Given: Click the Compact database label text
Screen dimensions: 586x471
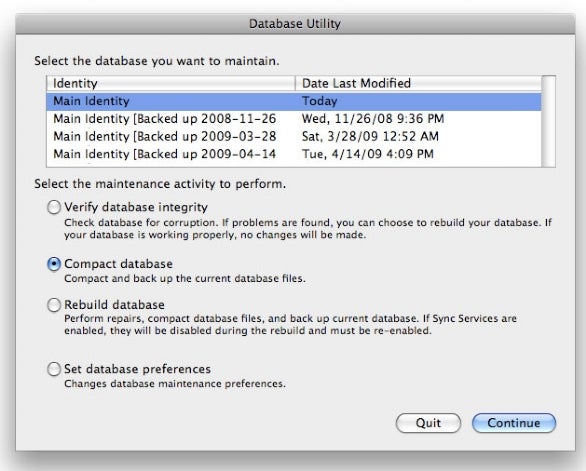Looking at the screenshot, I should pos(118,264).
